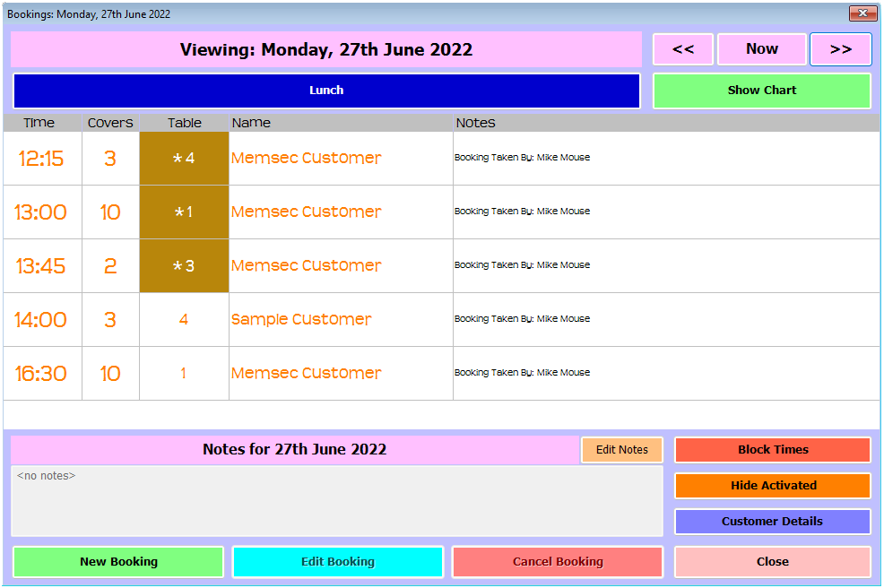Open Customer Details

[772, 522]
